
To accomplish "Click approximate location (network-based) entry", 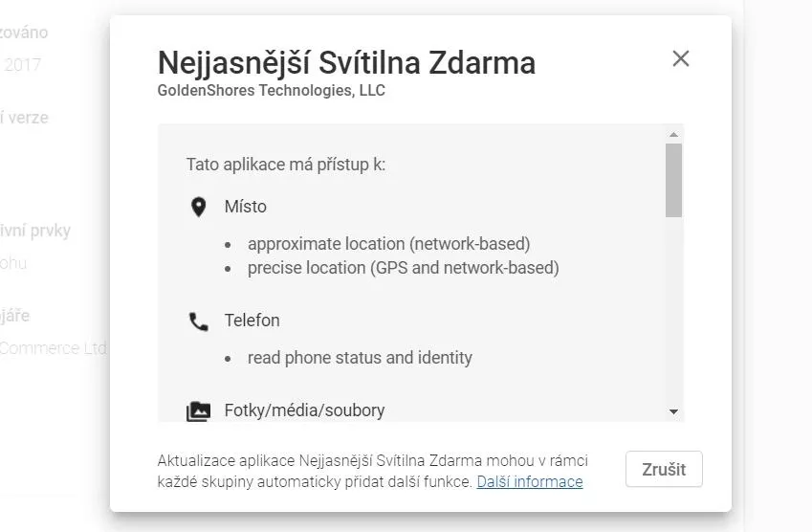I will [389, 244].
